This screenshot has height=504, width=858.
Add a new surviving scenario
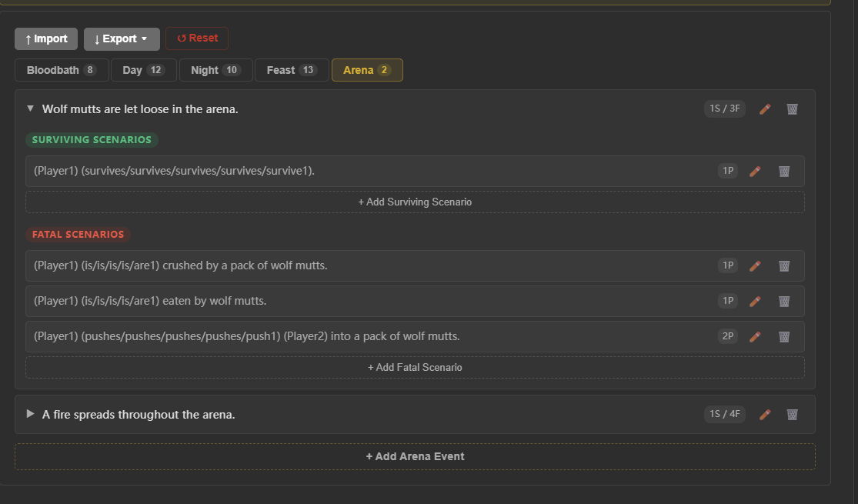[x=415, y=202]
